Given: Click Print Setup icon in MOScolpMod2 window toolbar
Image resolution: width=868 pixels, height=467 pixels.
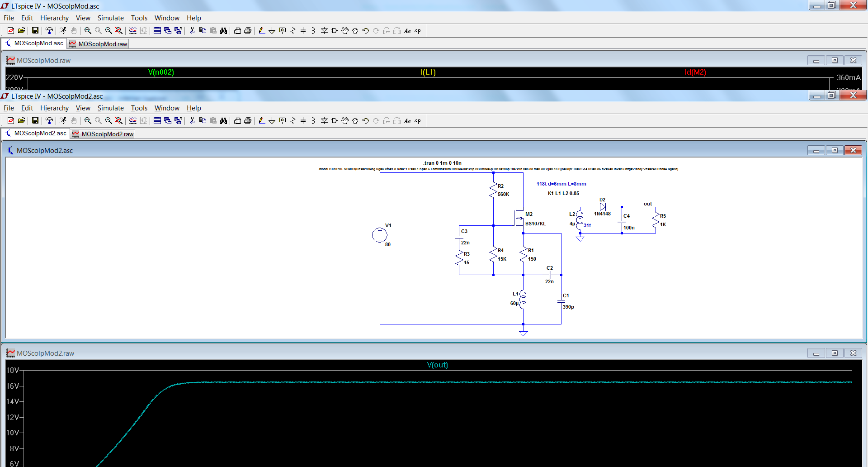Looking at the screenshot, I should pos(237,121).
